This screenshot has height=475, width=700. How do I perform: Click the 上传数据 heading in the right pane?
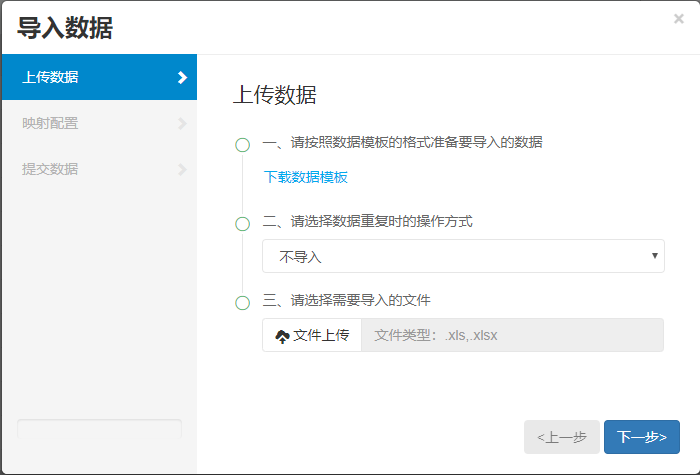(275, 95)
